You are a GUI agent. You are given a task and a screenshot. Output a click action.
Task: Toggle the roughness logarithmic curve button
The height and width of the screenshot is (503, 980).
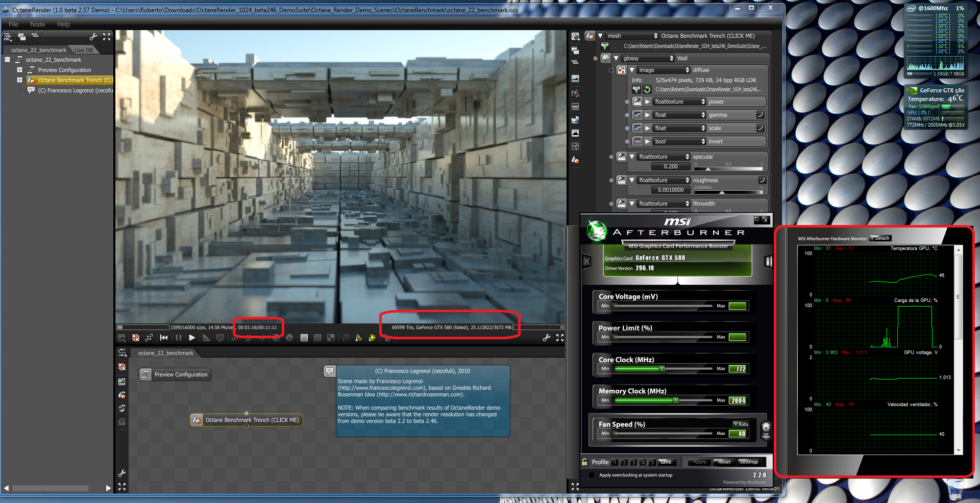coord(762,180)
